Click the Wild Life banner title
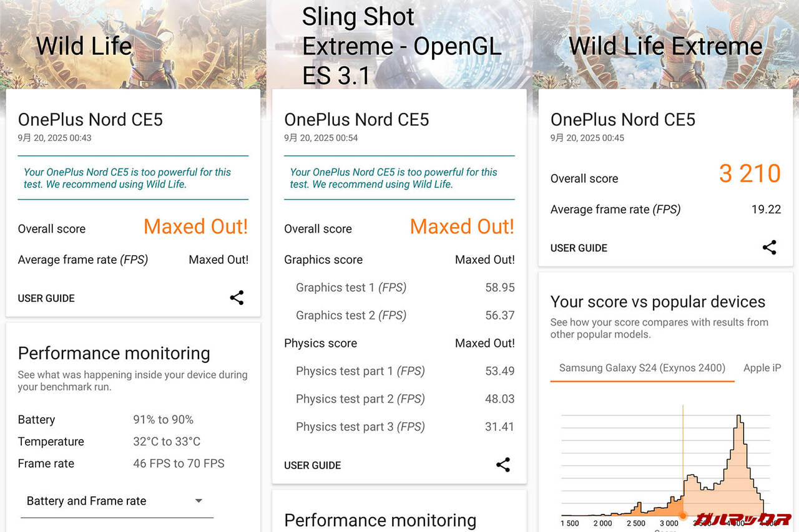The height and width of the screenshot is (532, 799). (x=84, y=46)
